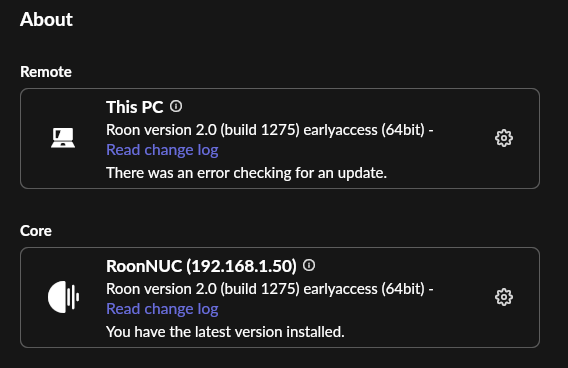Click the Roon core waveform icon
Screen dimensions: 568x368
[63, 297]
